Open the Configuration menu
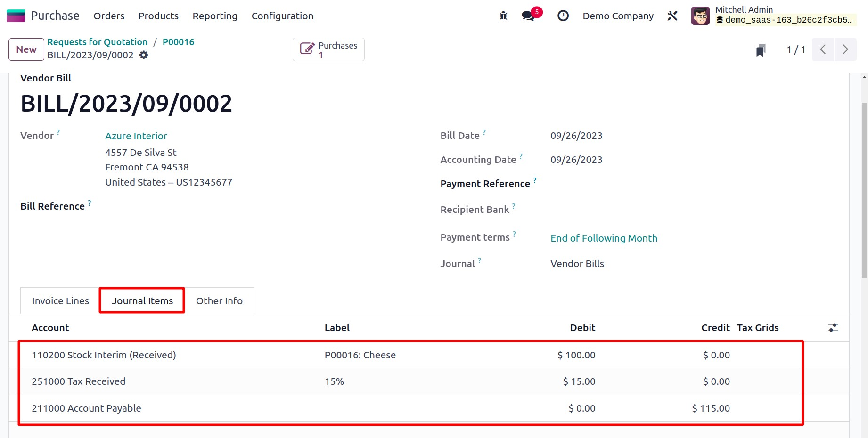Screen dimensions: 868x438 [x=282, y=16]
